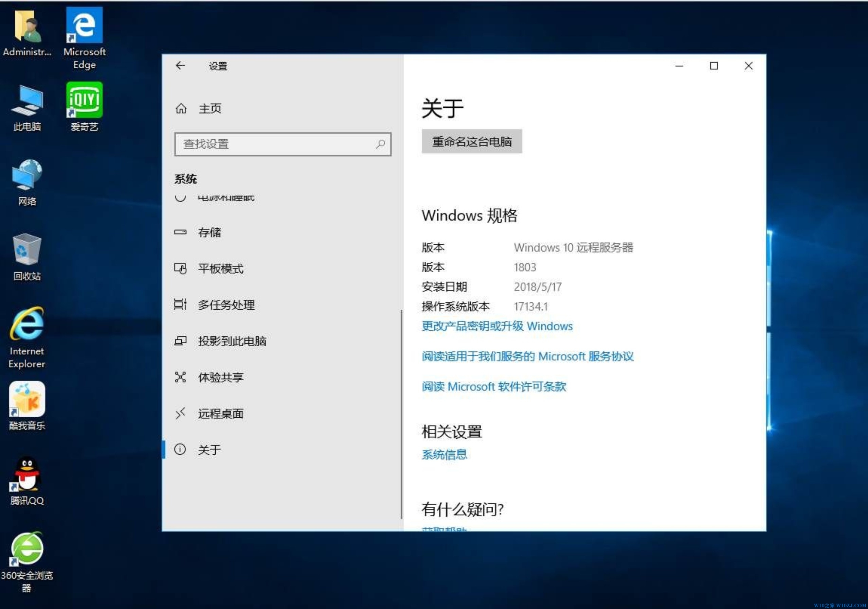Viewport: 868px width, 609px height.
Task: Click the 有什么疑问? heading
Action: click(x=463, y=509)
